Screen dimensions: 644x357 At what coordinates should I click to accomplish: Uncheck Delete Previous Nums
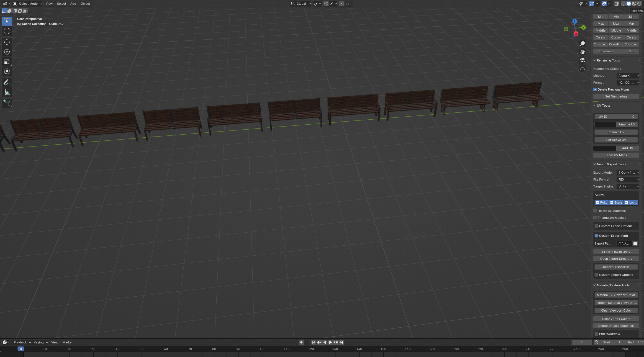click(x=595, y=89)
